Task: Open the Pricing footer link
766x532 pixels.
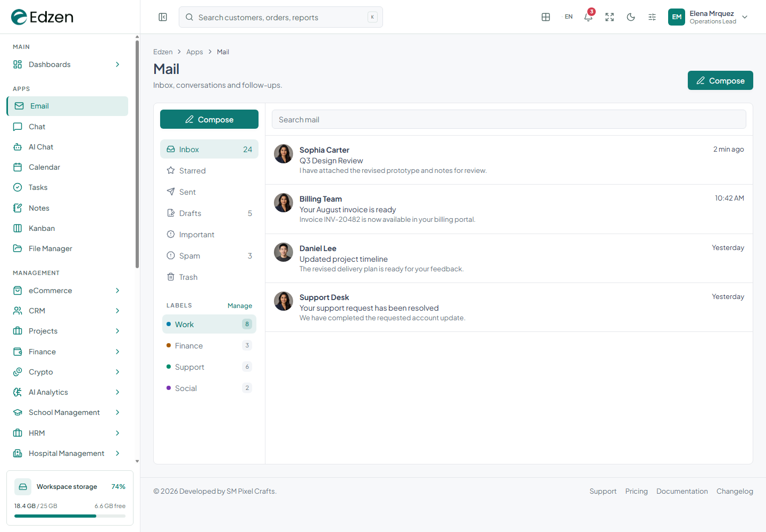Action: click(x=637, y=491)
